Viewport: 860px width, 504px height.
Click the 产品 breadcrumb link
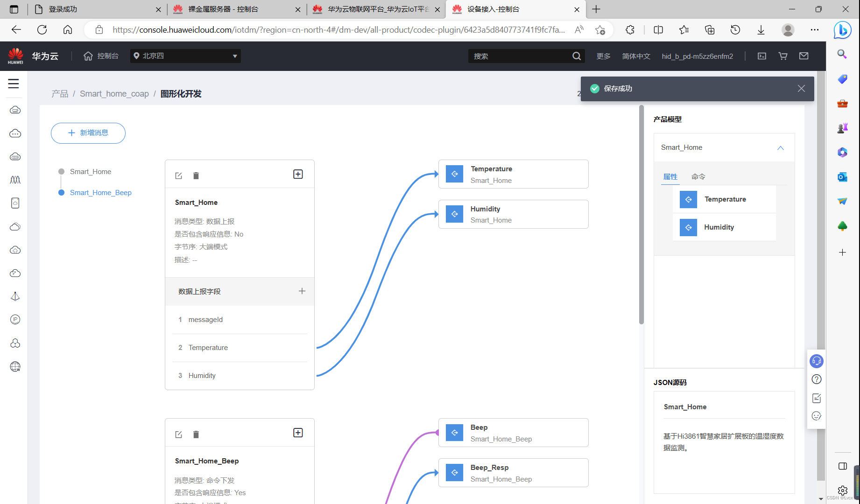(60, 94)
